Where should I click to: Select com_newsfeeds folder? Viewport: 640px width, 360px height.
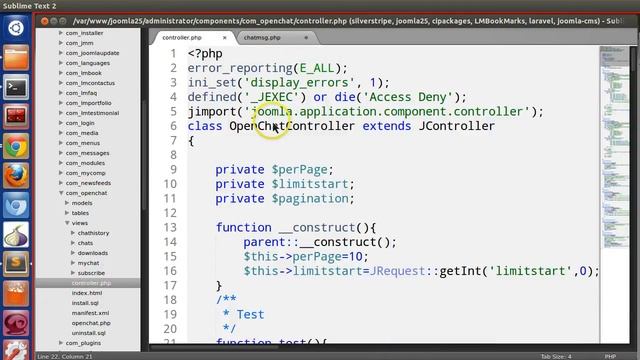(88, 183)
